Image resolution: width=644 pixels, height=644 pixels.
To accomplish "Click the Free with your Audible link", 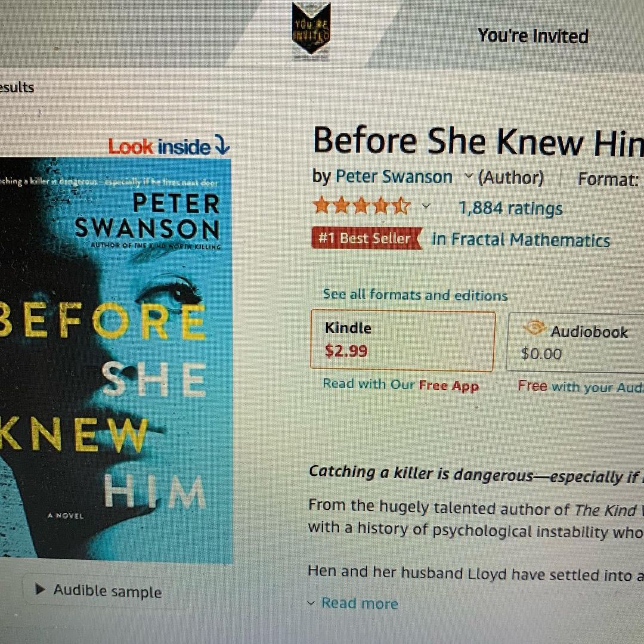I will point(580,386).
